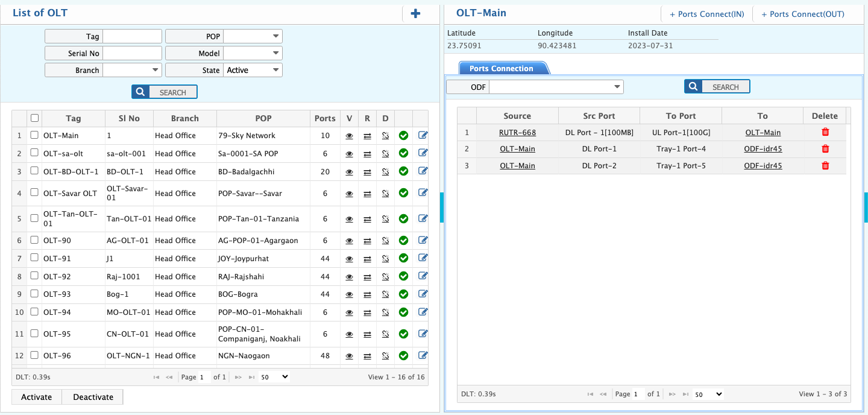This screenshot has width=868, height=415.
Task: Select the Ports Connection tab
Action: [x=502, y=68]
